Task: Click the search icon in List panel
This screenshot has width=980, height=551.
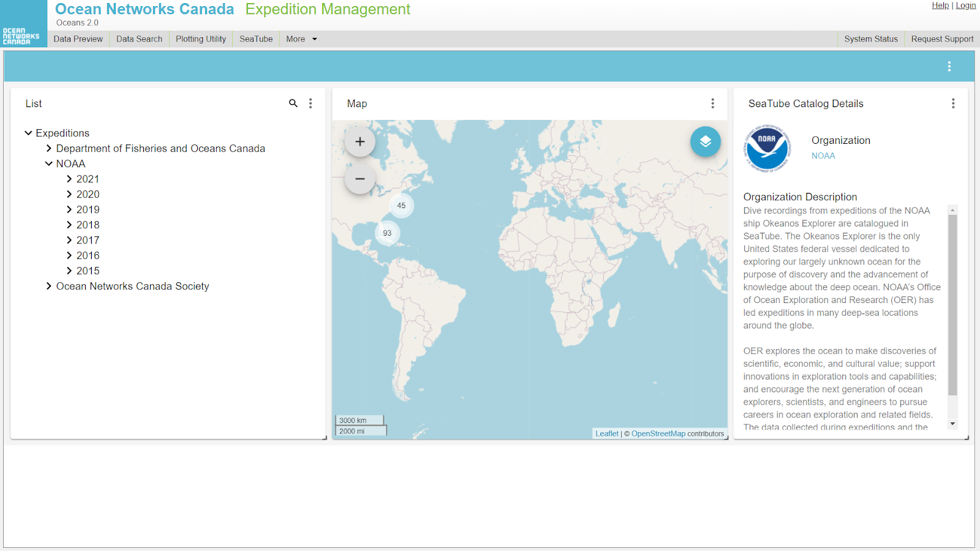Action: (x=293, y=103)
